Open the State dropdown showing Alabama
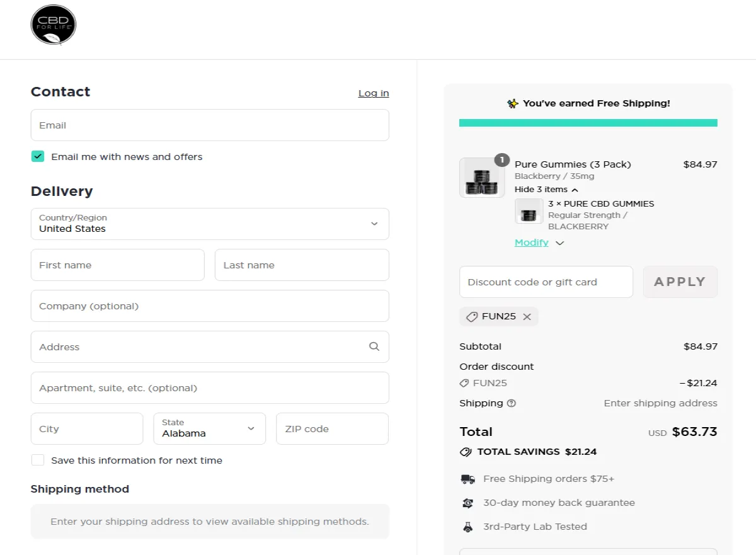The height and width of the screenshot is (555, 756). pyautogui.click(x=209, y=428)
